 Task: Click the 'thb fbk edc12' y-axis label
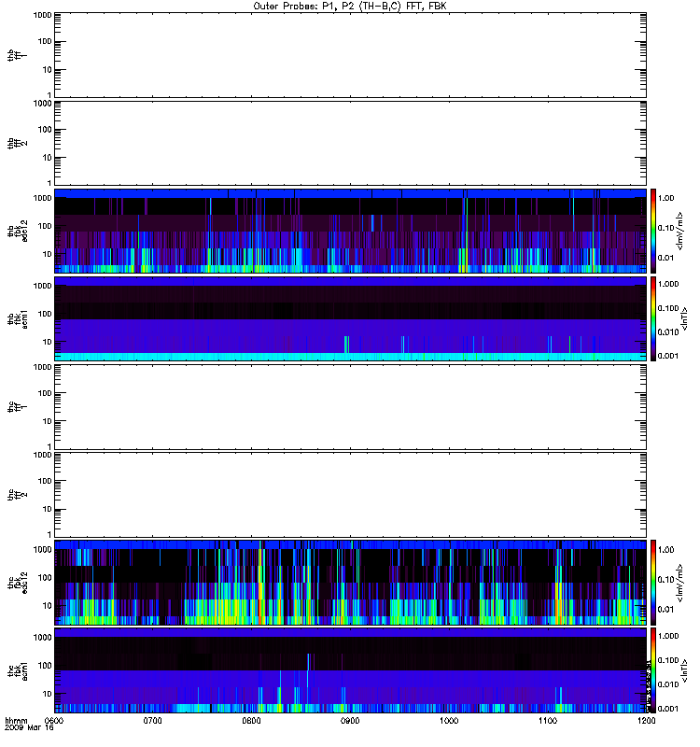[x=18, y=231]
